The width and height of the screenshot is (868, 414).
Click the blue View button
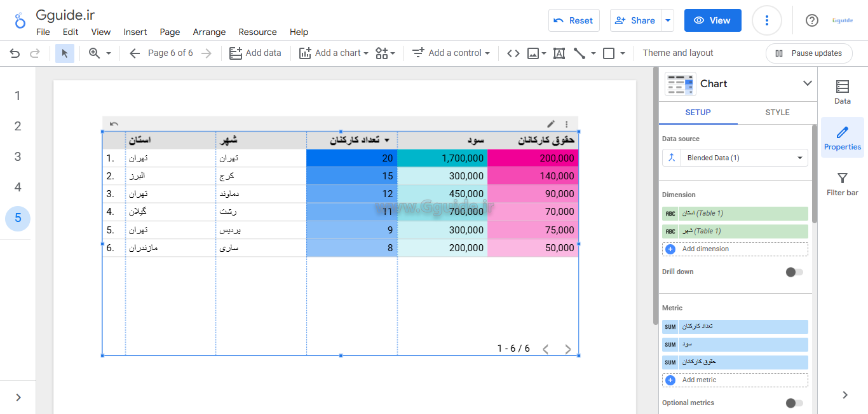712,20
